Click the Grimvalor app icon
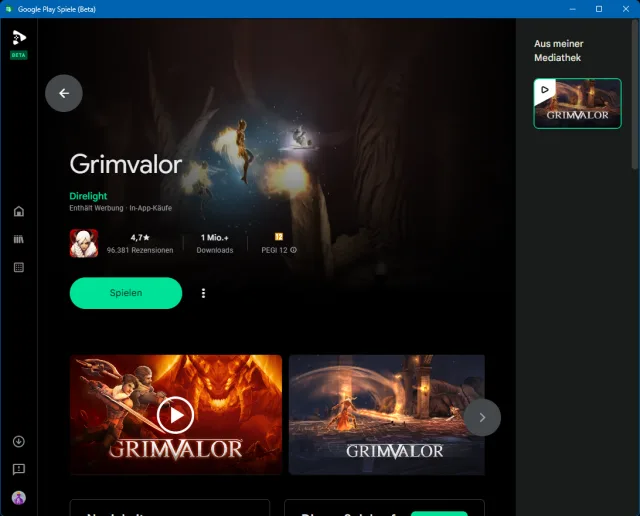 (x=84, y=243)
